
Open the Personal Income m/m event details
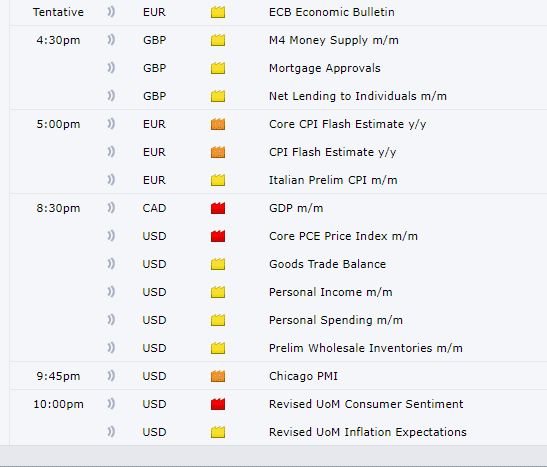coord(330,292)
